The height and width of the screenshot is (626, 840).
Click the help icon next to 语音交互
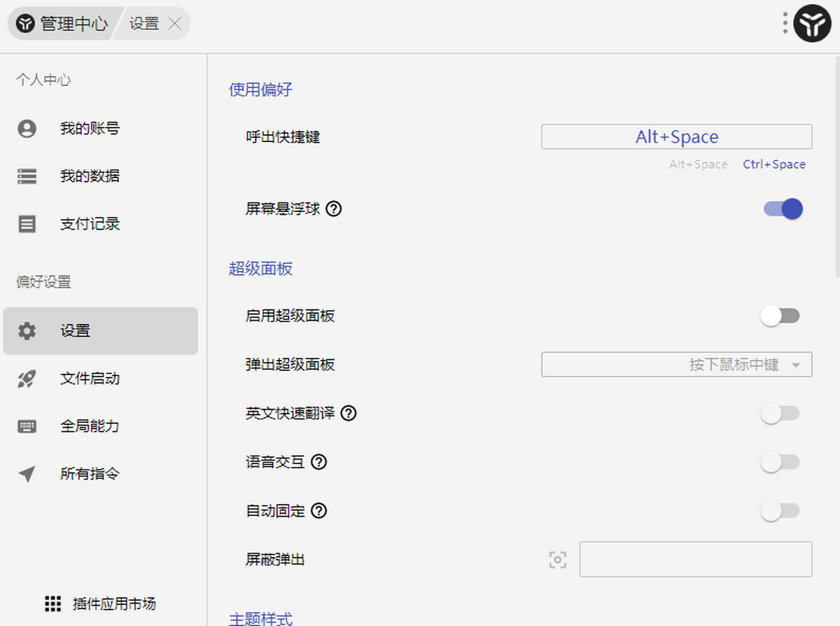click(x=319, y=462)
